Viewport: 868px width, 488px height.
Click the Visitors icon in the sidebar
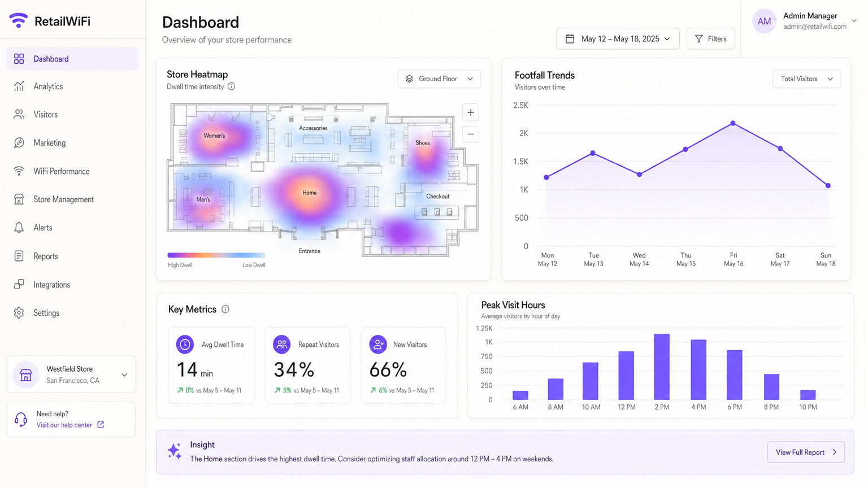19,115
